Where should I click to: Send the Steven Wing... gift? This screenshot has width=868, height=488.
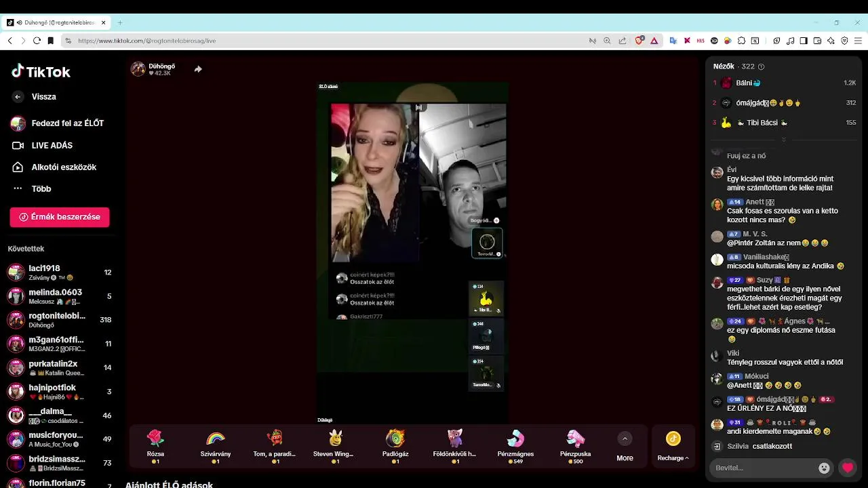tap(334, 446)
